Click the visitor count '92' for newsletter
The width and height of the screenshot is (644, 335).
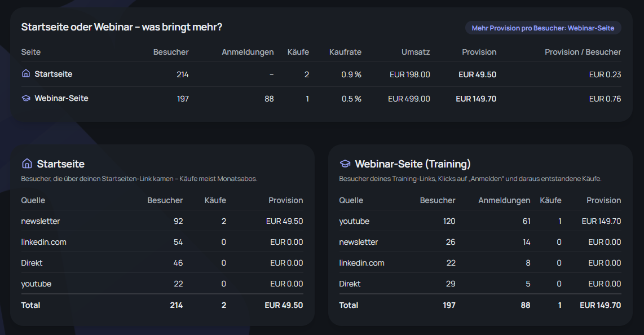(178, 221)
